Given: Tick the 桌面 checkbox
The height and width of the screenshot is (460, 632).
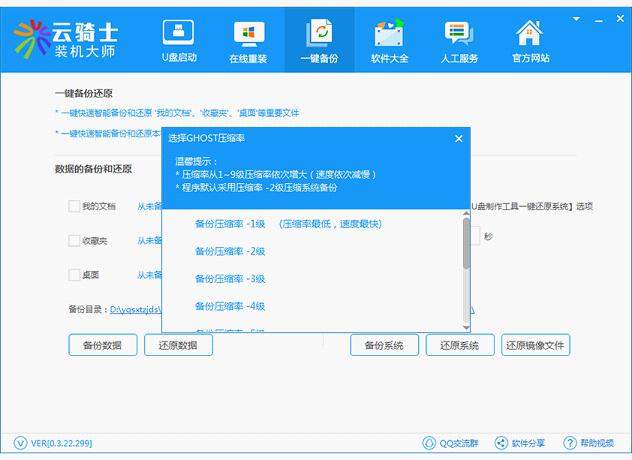Looking at the screenshot, I should click(74, 274).
